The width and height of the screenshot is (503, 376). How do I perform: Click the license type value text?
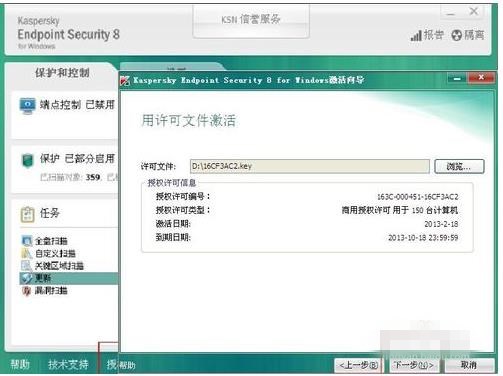[x=399, y=210]
